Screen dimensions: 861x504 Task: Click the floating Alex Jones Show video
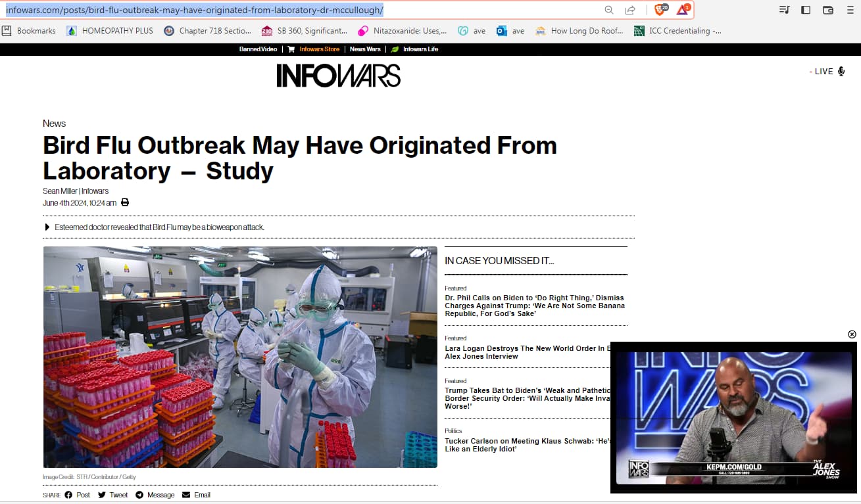tap(734, 418)
